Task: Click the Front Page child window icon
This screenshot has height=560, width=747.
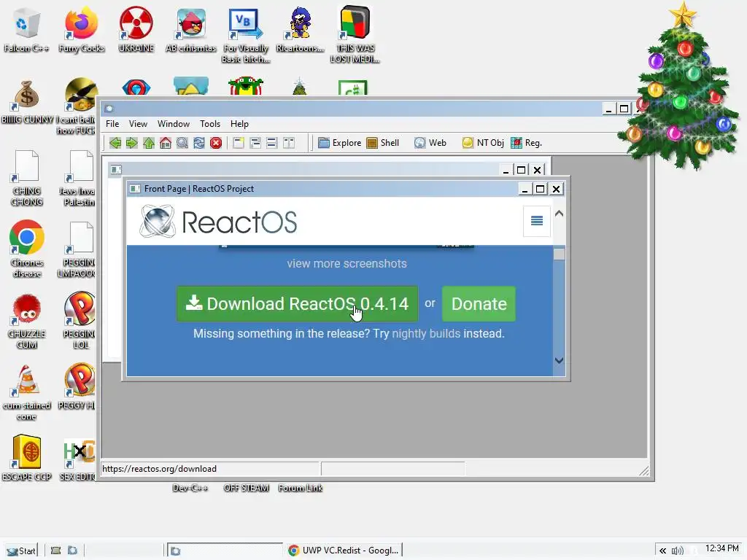Action: [x=135, y=189]
